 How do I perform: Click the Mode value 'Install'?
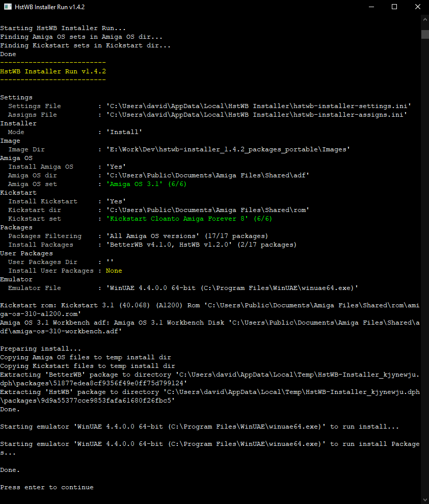click(x=124, y=132)
